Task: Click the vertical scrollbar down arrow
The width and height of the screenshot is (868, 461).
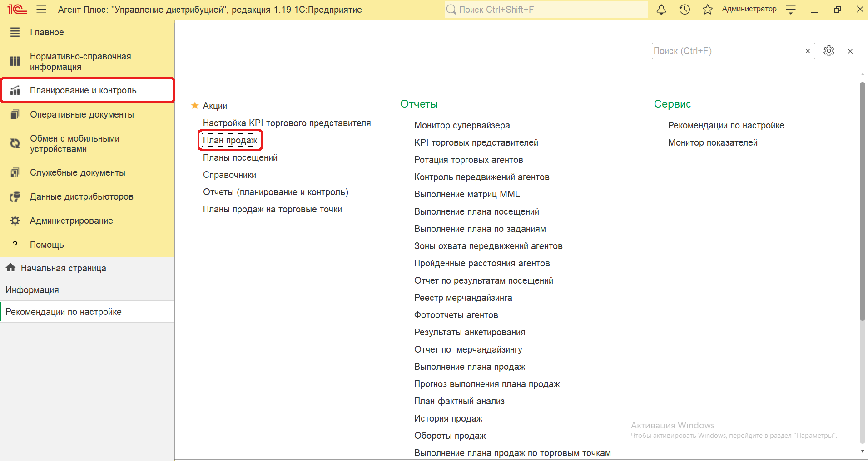Action: [862, 451]
